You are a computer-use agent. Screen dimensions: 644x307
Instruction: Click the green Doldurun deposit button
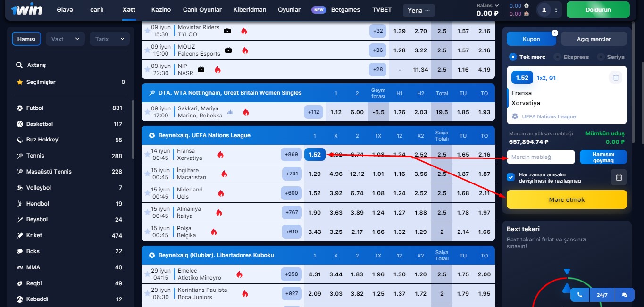point(598,9)
